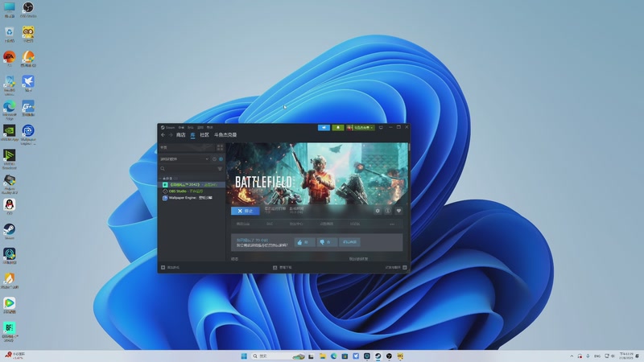Open the Store Page link for the game
The image size is (644, 362).
(x=243, y=224)
